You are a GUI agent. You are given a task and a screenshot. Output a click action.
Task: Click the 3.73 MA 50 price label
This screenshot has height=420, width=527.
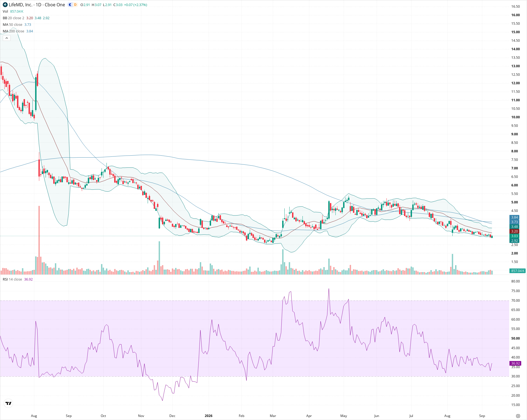pyautogui.click(x=514, y=222)
